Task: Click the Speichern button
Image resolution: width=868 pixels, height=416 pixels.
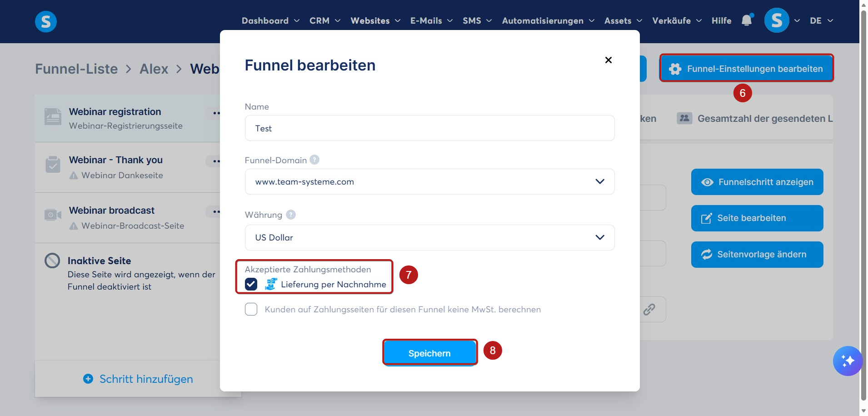Action: click(x=429, y=353)
